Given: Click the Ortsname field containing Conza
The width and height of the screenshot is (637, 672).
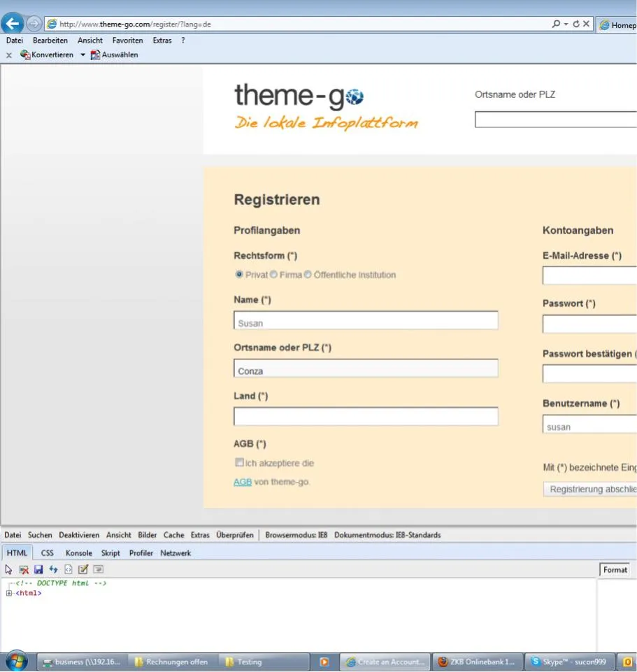Looking at the screenshot, I should coord(366,368).
